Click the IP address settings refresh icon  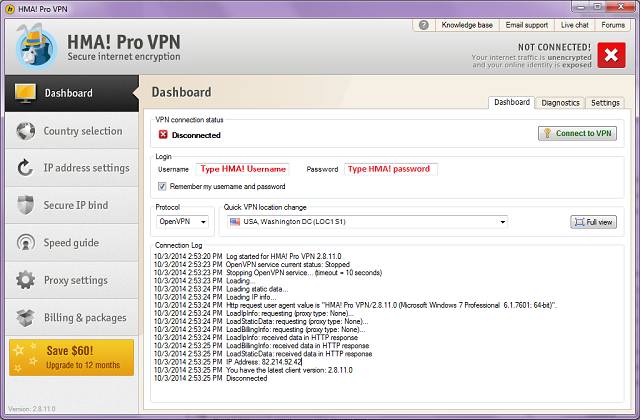point(24,168)
